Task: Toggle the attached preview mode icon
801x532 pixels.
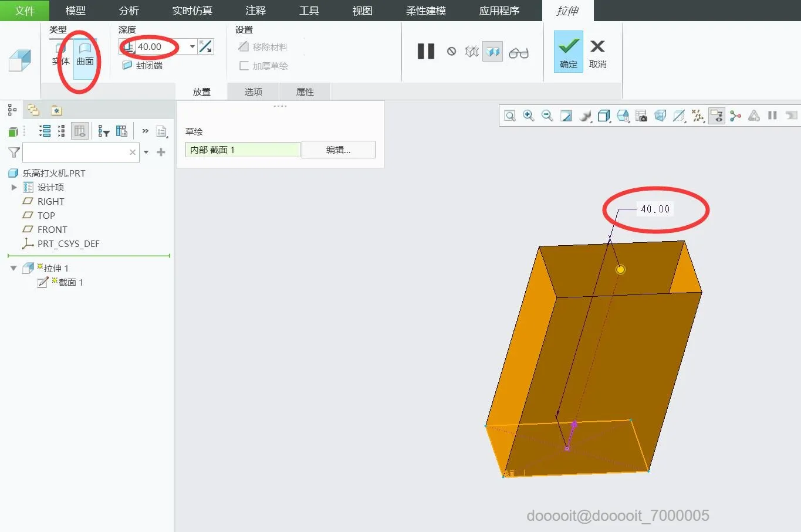Action: 493,52
